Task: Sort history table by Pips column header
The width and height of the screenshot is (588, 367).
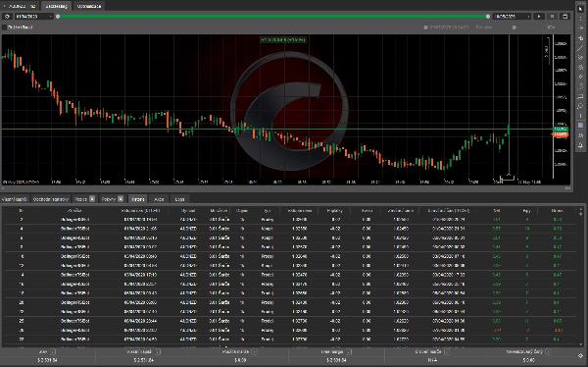Action: tap(526, 211)
